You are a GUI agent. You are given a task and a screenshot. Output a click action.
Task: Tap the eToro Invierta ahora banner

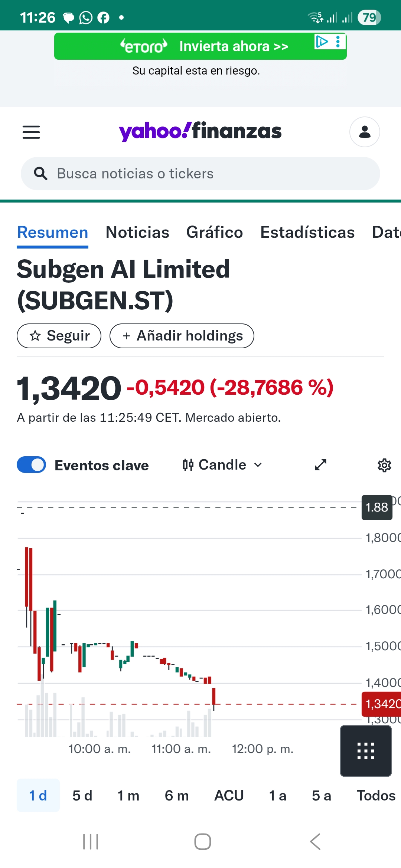[x=200, y=46]
